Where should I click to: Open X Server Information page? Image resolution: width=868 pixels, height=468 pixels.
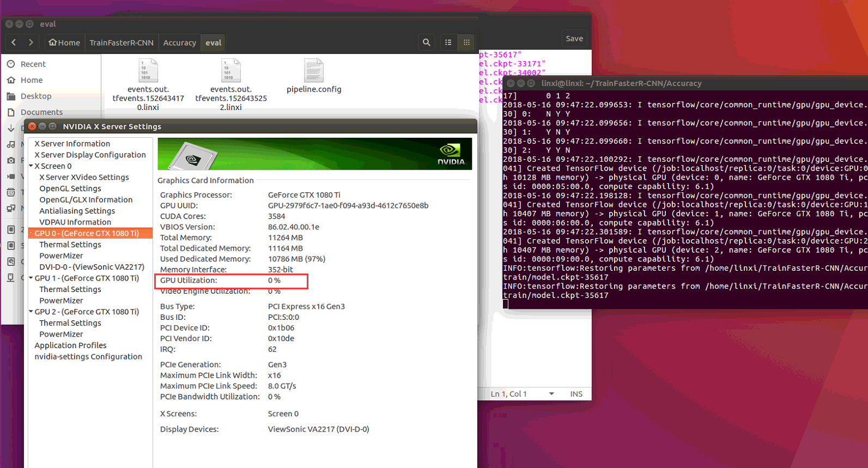click(72, 143)
